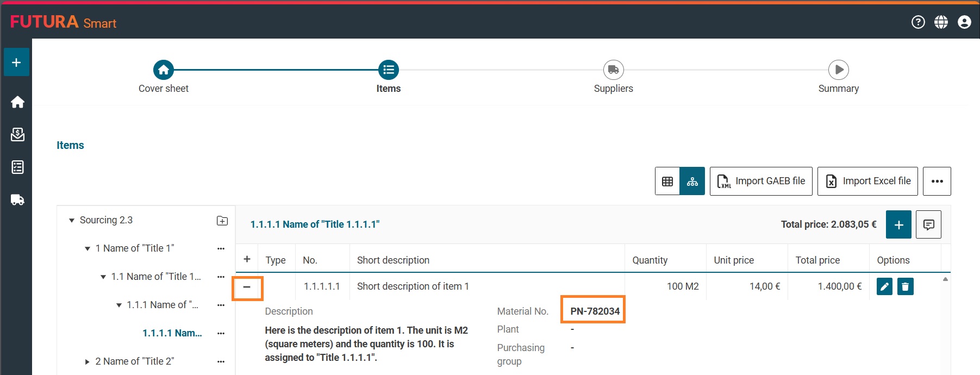Switch to hierarchy tree view

(x=692, y=182)
